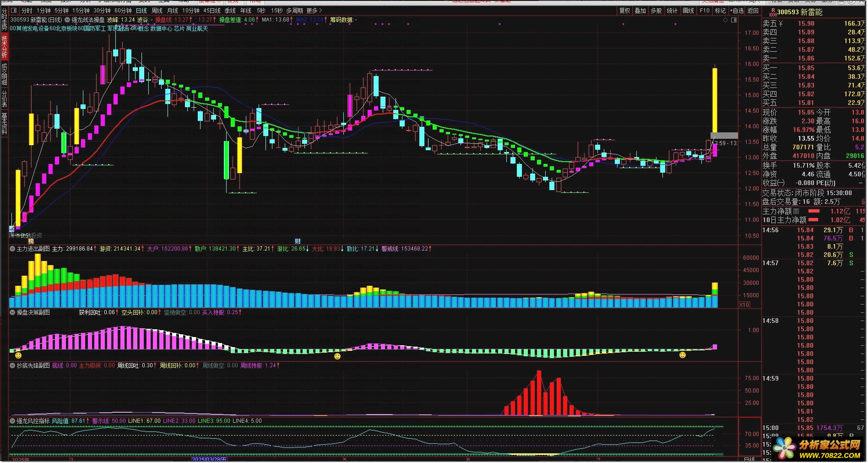Switch to the 成交明细 side tab
The image size is (868, 463).
[4, 74]
